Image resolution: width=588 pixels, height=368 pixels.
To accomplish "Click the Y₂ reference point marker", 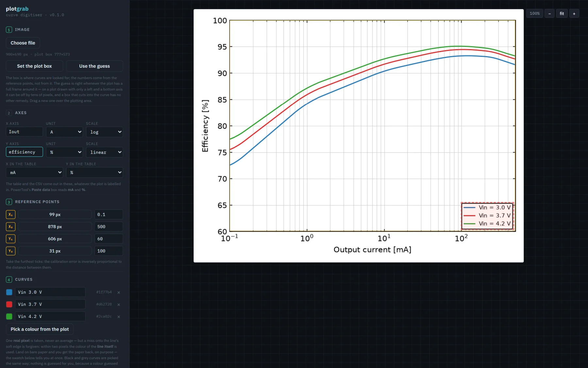I will point(10,251).
